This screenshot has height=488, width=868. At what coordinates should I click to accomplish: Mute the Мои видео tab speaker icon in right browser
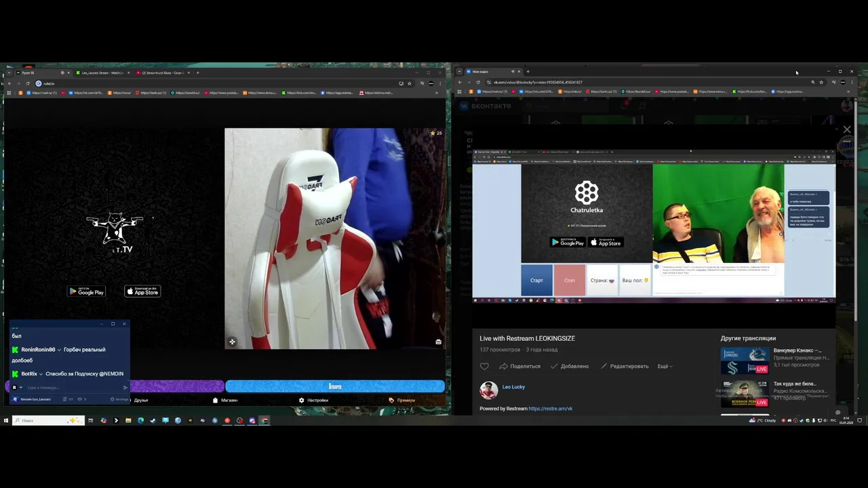pyautogui.click(x=513, y=71)
